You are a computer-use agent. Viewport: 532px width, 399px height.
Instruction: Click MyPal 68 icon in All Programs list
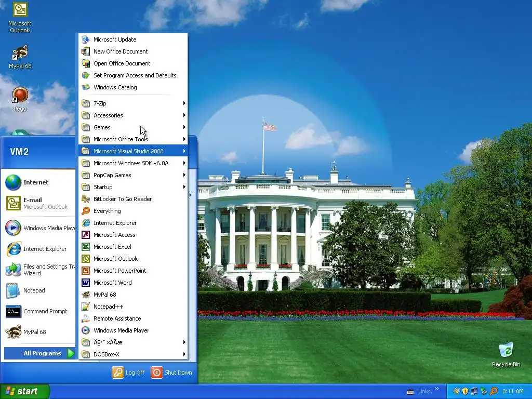coord(86,295)
